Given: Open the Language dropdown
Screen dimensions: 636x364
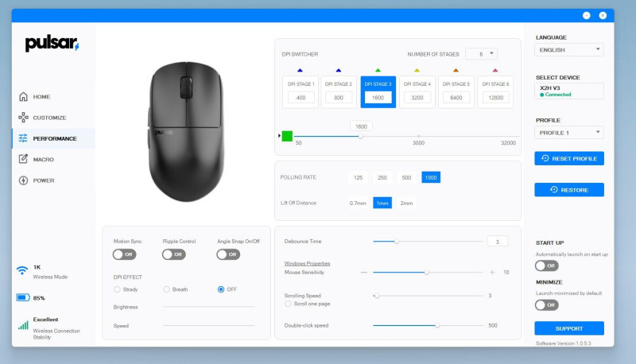Looking at the screenshot, I should click(x=569, y=50).
